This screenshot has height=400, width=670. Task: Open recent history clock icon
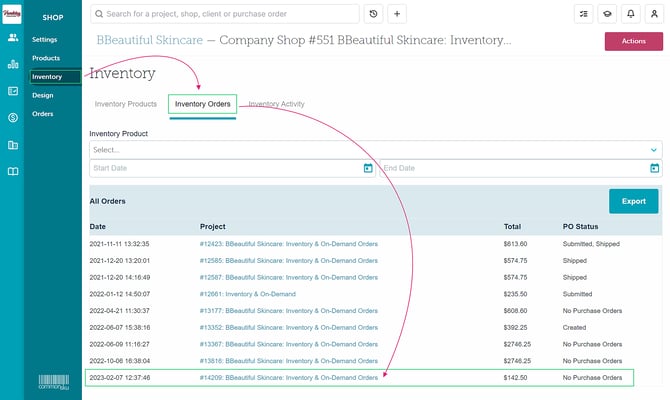tap(373, 14)
